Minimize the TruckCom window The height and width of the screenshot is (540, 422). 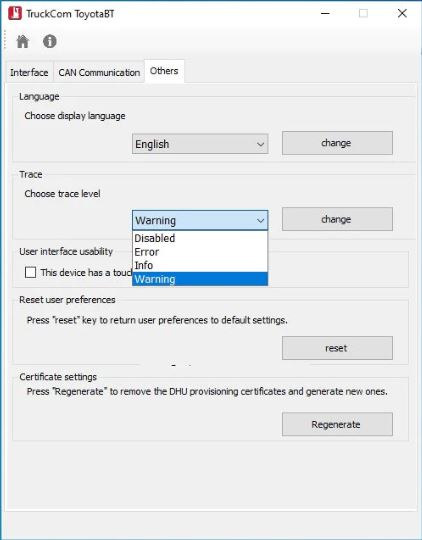(325, 13)
